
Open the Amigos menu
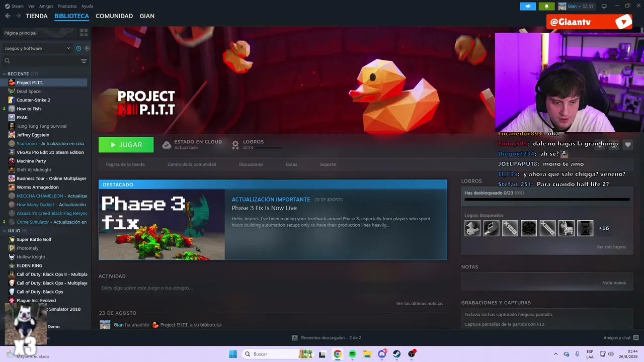tap(46, 6)
